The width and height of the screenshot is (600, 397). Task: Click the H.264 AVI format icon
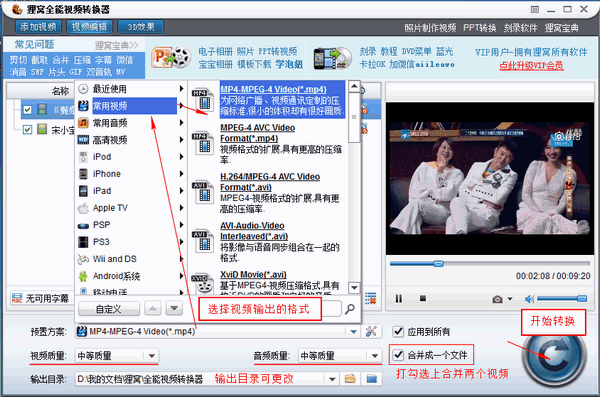(203, 192)
